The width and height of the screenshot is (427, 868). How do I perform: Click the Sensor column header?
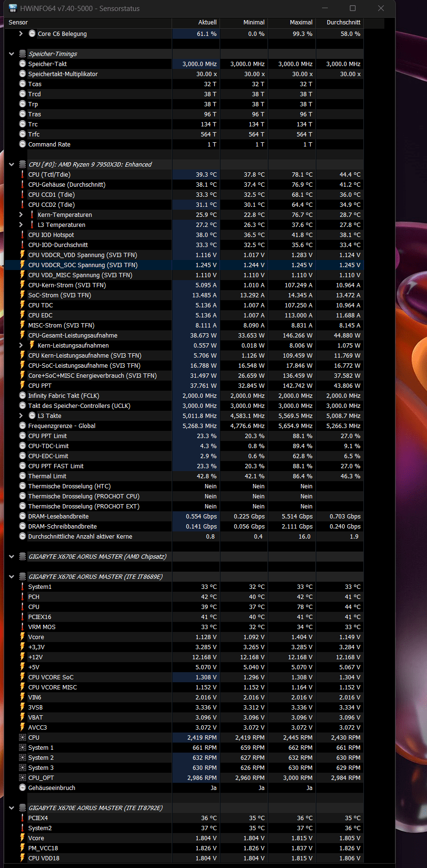88,23
